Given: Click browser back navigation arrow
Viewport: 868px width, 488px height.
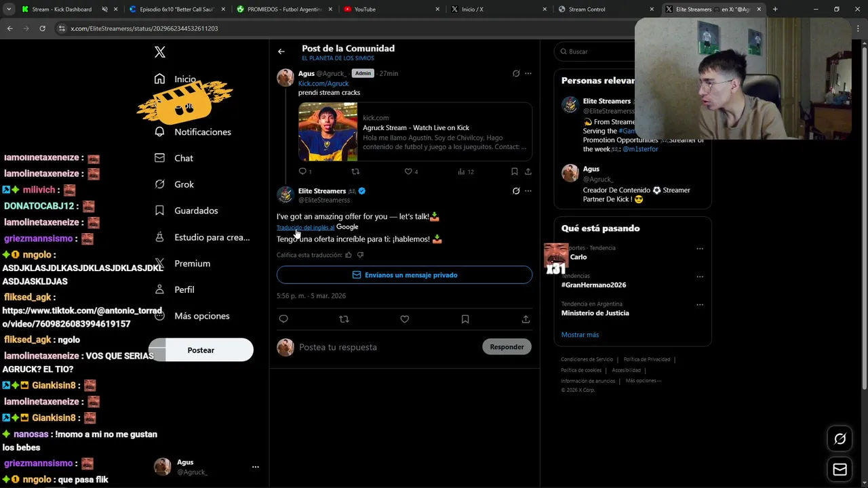Looking at the screenshot, I should [9, 28].
